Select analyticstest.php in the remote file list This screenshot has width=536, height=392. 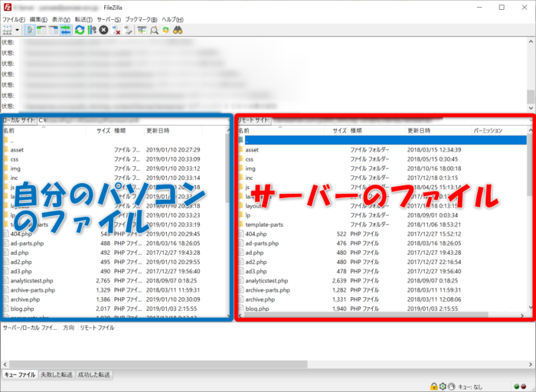pyautogui.click(x=266, y=281)
